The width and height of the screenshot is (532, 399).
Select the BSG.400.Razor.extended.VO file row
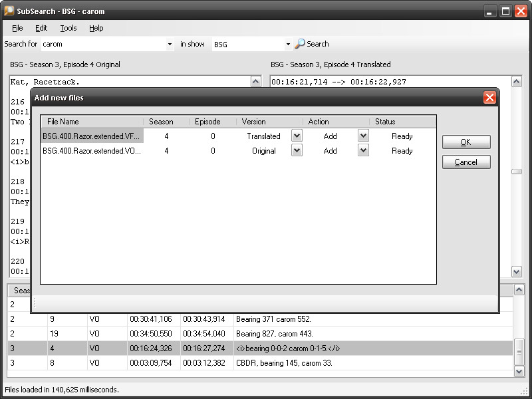[x=92, y=151]
